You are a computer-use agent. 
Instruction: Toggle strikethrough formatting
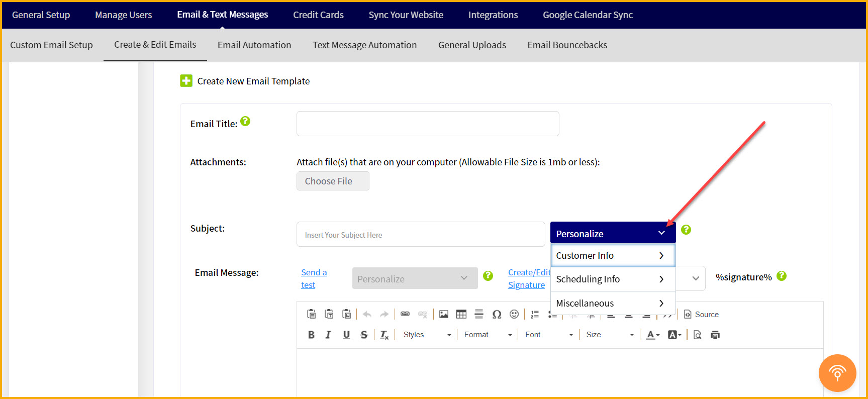tap(364, 335)
